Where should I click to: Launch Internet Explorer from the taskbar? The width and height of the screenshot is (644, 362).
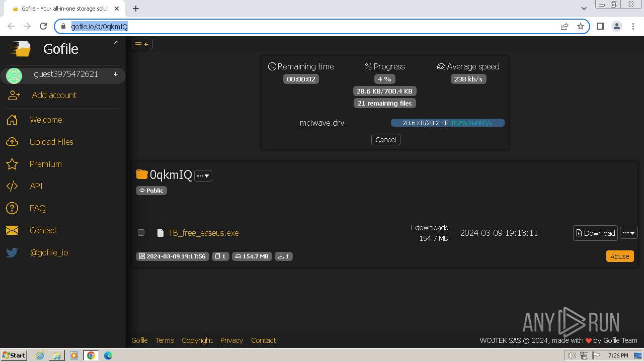40,355
